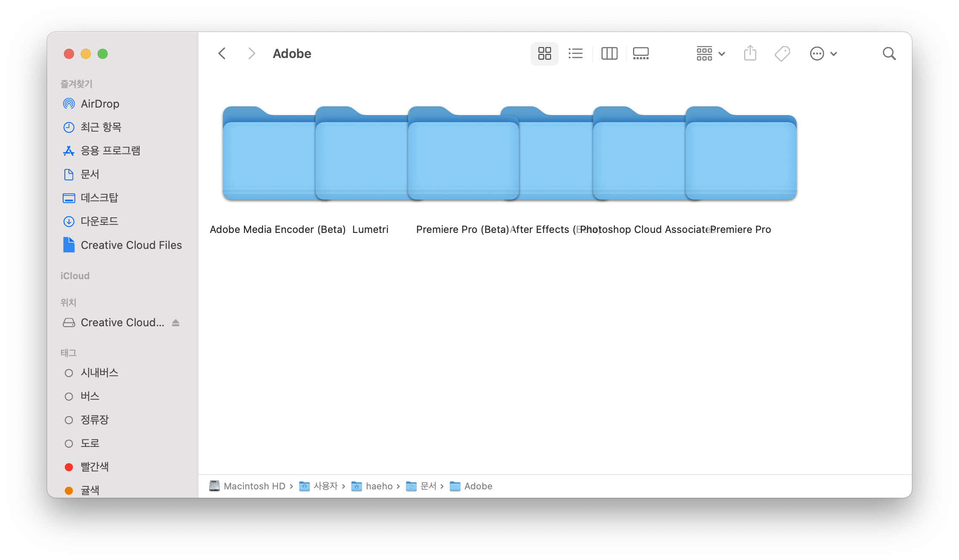
Task: Open AirDrop in the sidebar
Action: [100, 104]
